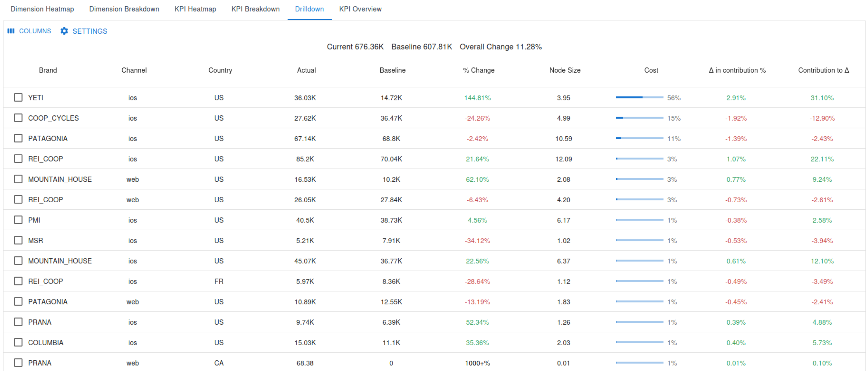Sort by the Actual column header
The width and height of the screenshot is (868, 371).
(x=306, y=70)
